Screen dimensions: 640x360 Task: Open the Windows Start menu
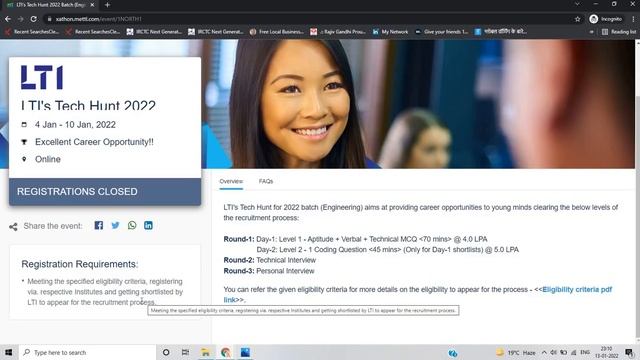pyautogui.click(x=9, y=352)
